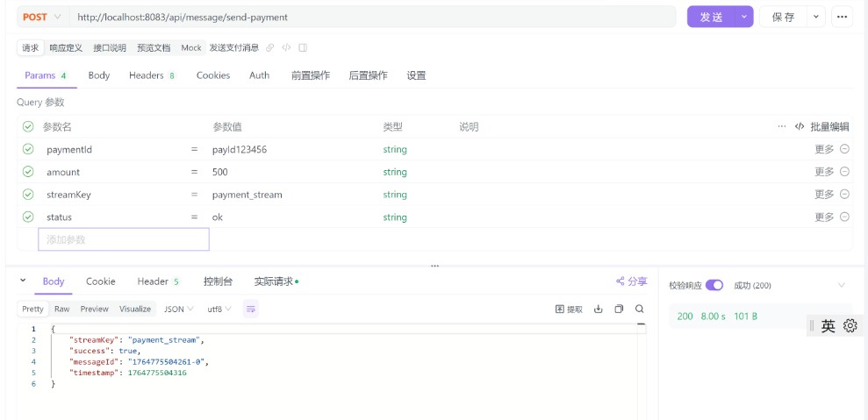Click the 保存 save button
The height and width of the screenshot is (420, 868).
point(783,18)
